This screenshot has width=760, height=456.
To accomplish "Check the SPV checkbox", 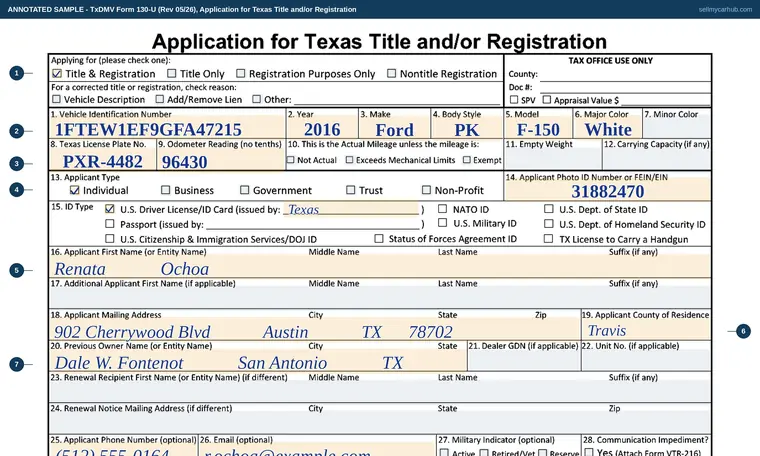I will [x=514, y=99].
